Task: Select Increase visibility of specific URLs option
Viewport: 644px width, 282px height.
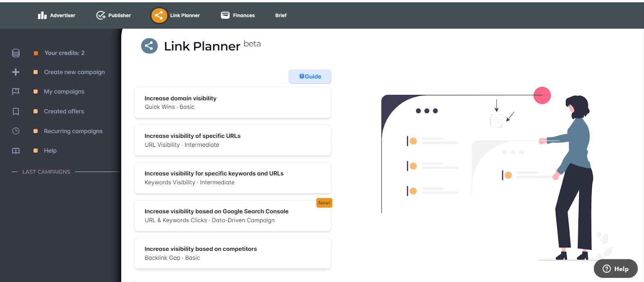Action: click(x=232, y=140)
